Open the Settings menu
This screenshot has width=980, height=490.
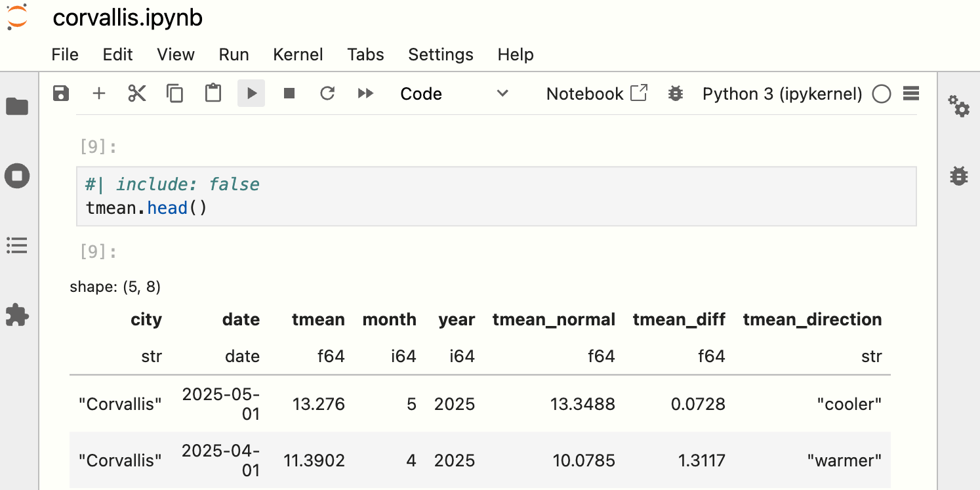tap(440, 54)
